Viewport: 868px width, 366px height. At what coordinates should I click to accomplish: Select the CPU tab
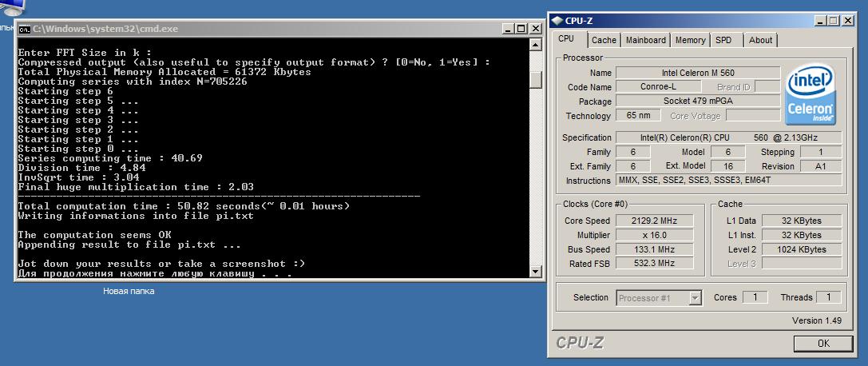[x=565, y=39]
